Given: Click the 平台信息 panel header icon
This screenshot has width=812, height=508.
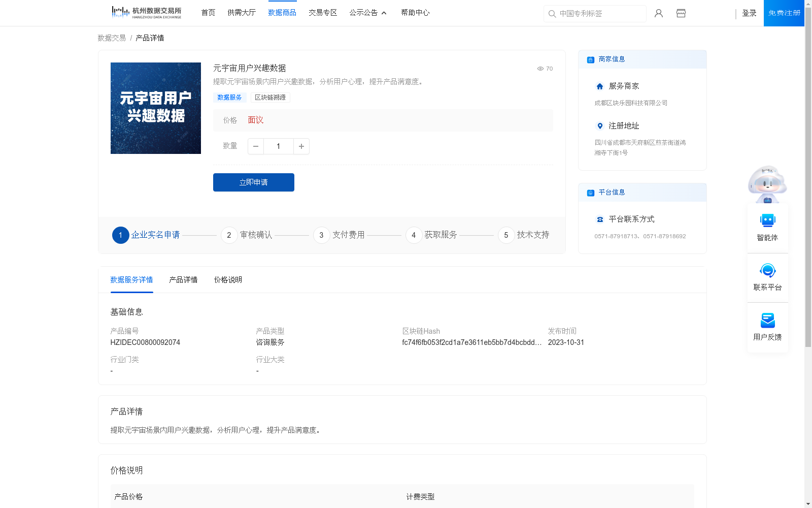Looking at the screenshot, I should [x=591, y=193].
